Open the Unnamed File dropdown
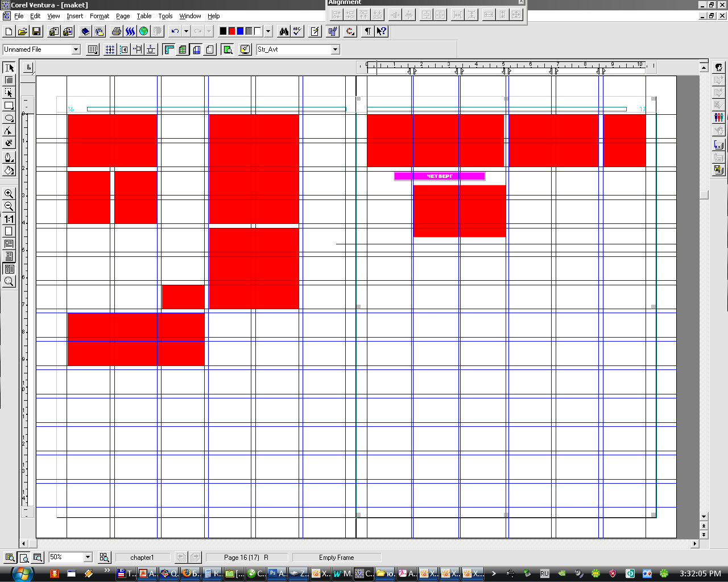The image size is (728, 582). tap(76, 49)
